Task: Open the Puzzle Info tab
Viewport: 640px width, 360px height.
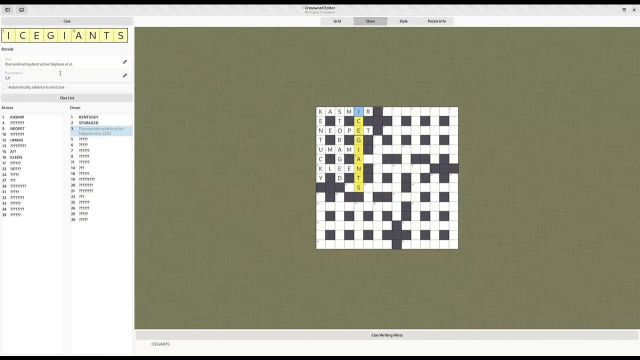Action: (x=437, y=21)
